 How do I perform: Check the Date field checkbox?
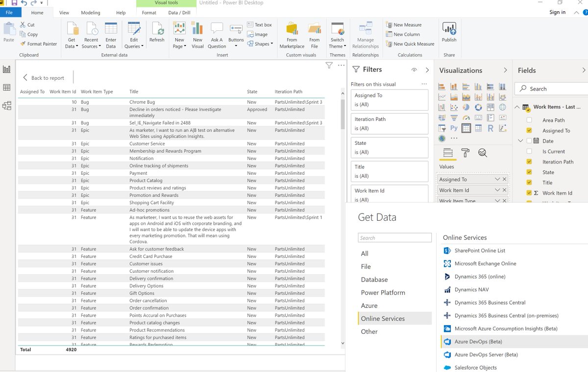[529, 141]
